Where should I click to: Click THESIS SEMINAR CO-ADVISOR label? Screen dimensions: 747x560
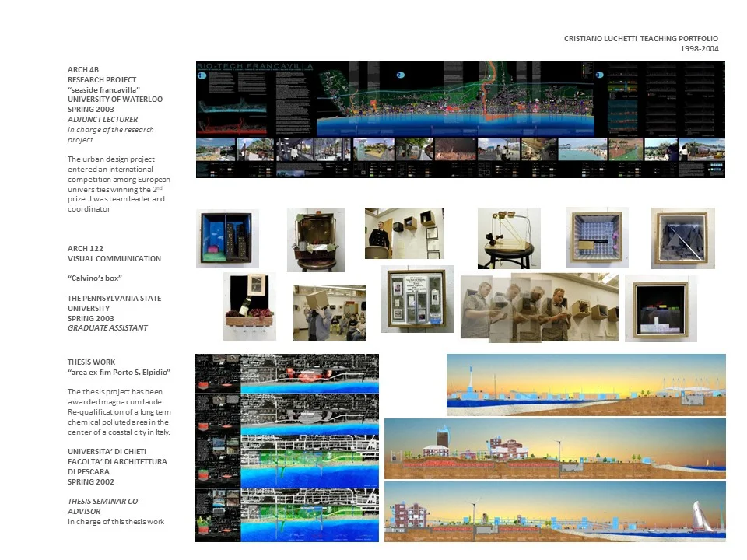(x=103, y=506)
